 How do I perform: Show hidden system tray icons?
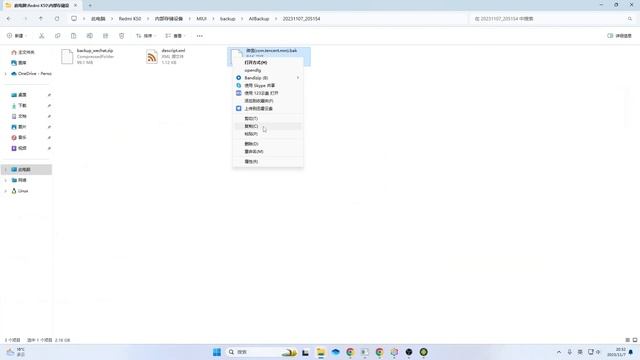point(559,352)
